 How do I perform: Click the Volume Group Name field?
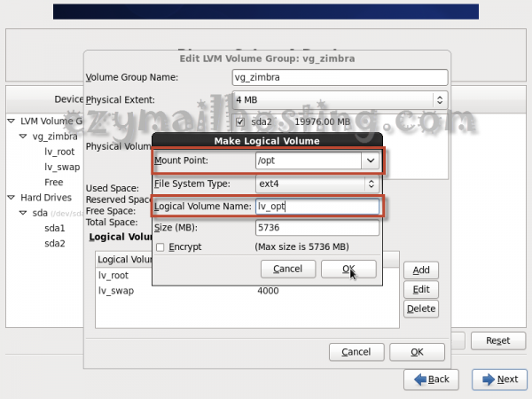[x=340, y=77]
